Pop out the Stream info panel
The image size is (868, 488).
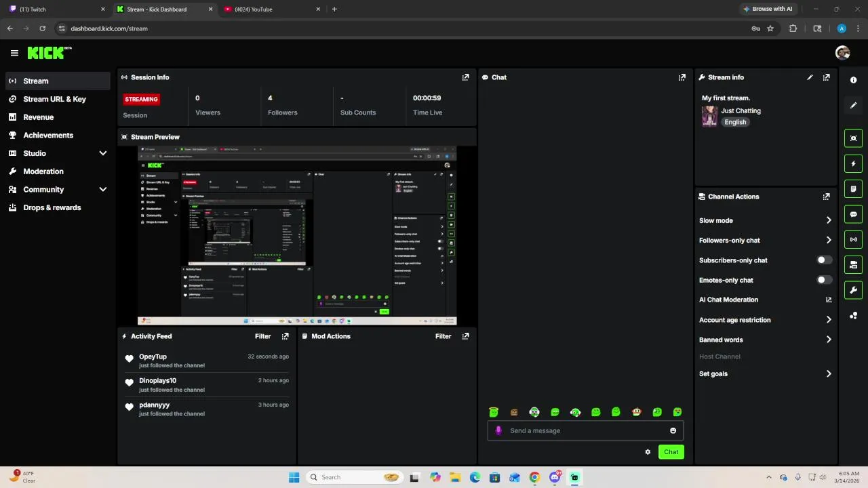pos(826,77)
